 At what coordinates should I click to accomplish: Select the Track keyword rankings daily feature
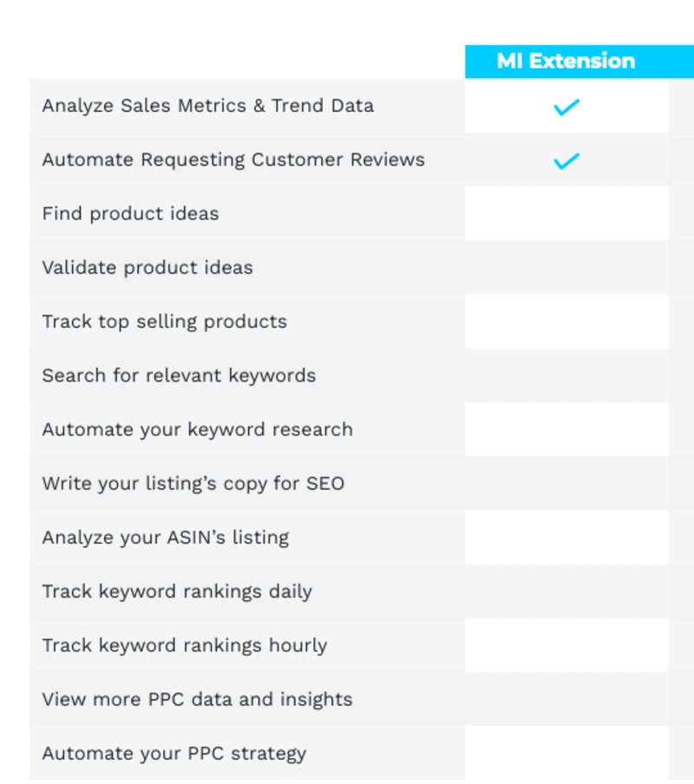[177, 591]
